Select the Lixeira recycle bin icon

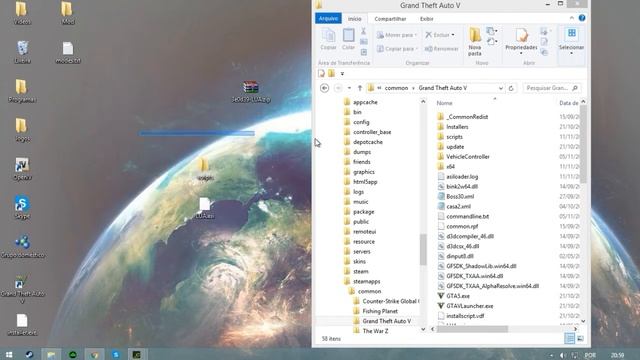[22, 52]
